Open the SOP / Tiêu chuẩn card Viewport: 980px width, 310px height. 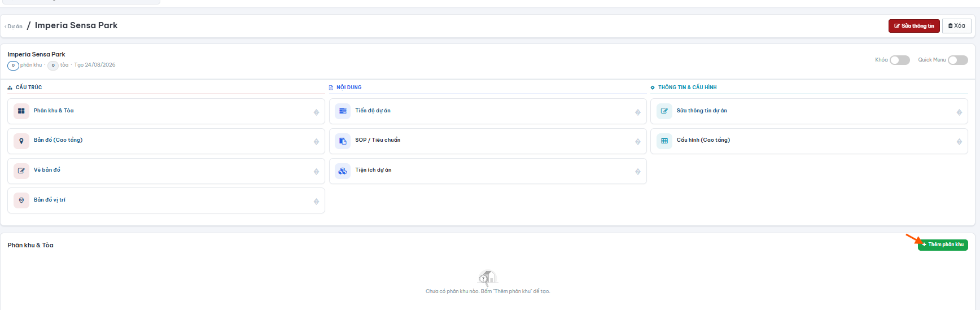(488, 141)
